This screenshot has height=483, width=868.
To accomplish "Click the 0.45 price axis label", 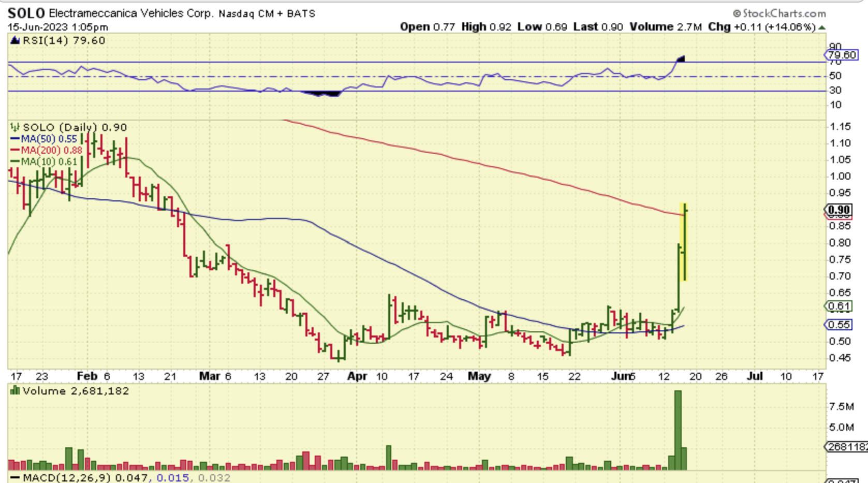I will pos(840,358).
